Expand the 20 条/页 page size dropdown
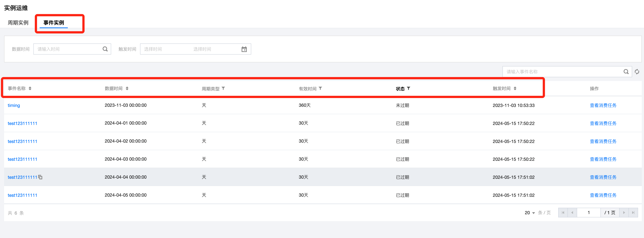The width and height of the screenshot is (644, 238). [x=530, y=213]
